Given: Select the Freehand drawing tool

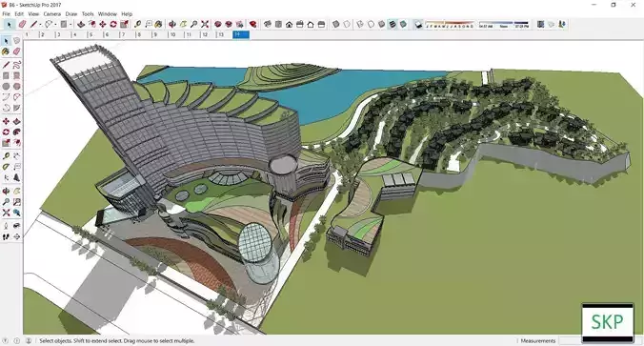Looking at the screenshot, I should [x=16, y=65].
